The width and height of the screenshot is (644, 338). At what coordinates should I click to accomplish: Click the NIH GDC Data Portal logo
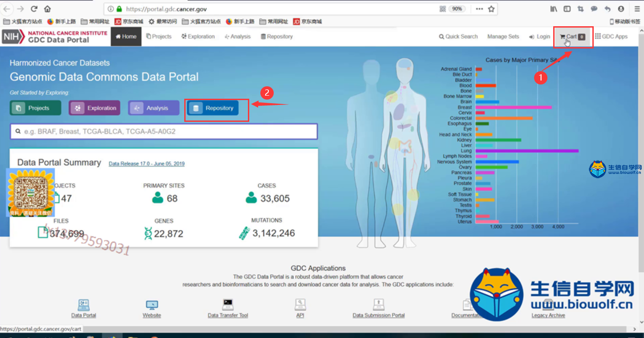coord(55,36)
